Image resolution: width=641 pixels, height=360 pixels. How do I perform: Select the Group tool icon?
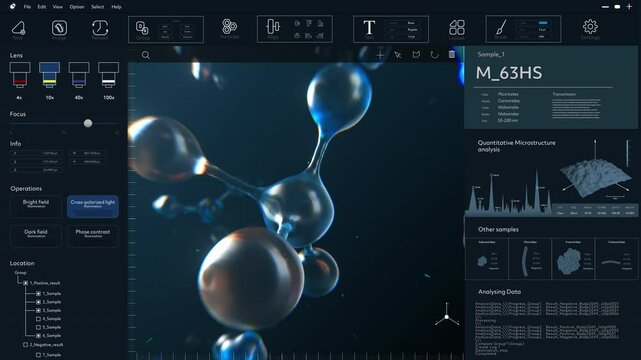(142, 28)
